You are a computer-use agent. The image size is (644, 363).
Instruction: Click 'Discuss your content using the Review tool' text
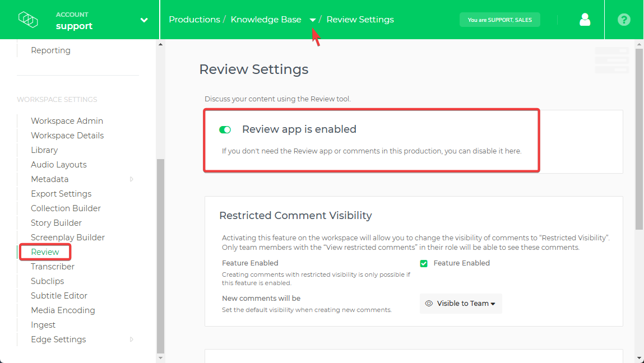(x=277, y=99)
